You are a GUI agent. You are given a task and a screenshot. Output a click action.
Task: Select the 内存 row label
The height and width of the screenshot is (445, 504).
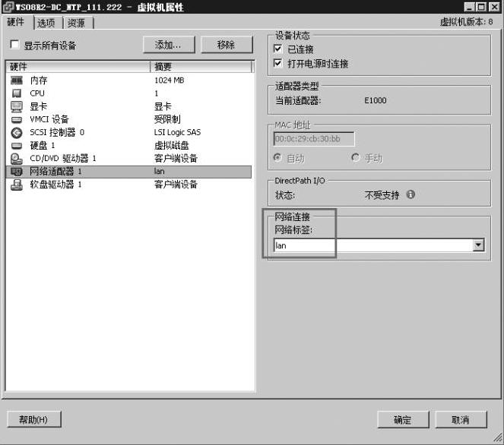point(39,80)
